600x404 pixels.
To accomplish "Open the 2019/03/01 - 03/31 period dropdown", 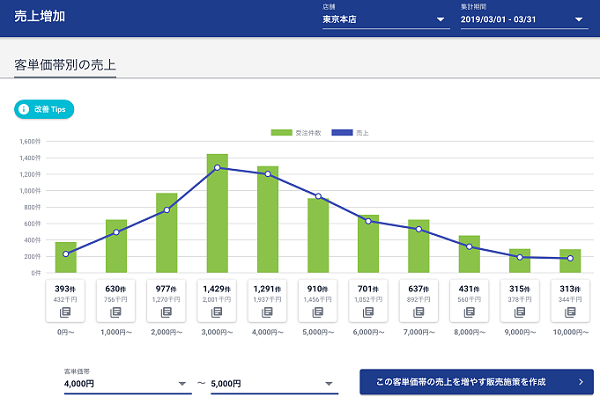I will click(524, 20).
